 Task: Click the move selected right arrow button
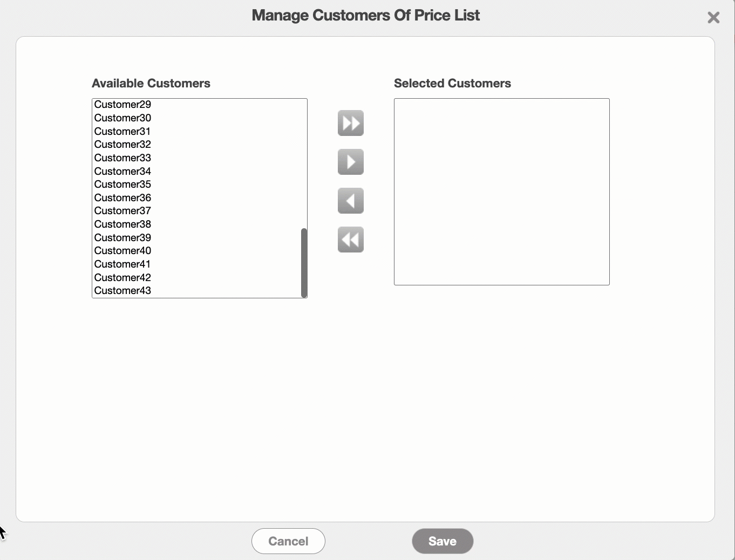coord(351,162)
